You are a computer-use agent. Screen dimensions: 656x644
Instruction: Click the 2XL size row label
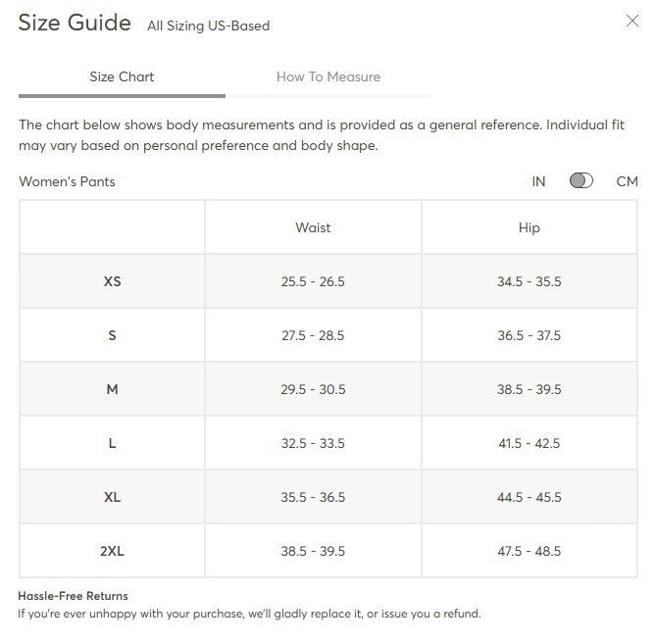[x=112, y=551]
